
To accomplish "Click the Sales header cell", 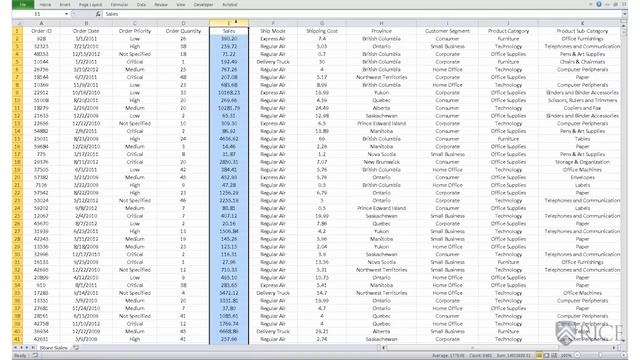I will (x=229, y=31).
